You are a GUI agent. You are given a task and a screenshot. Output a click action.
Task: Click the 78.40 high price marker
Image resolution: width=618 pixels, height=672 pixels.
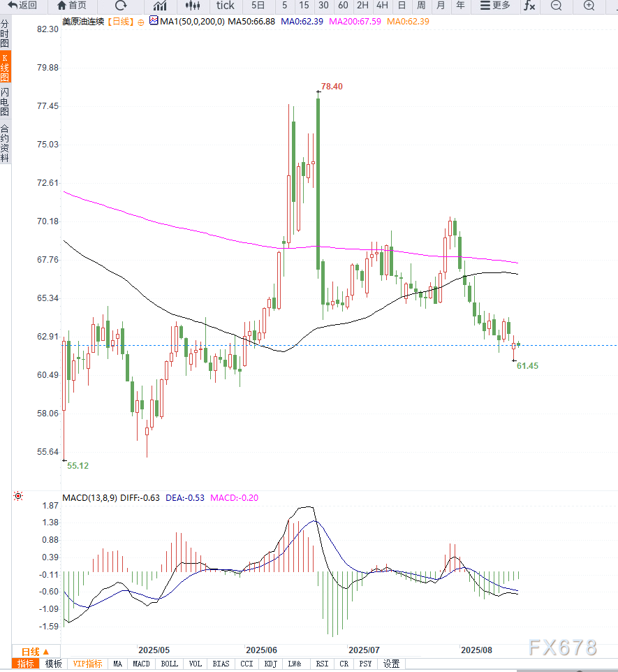(332, 87)
